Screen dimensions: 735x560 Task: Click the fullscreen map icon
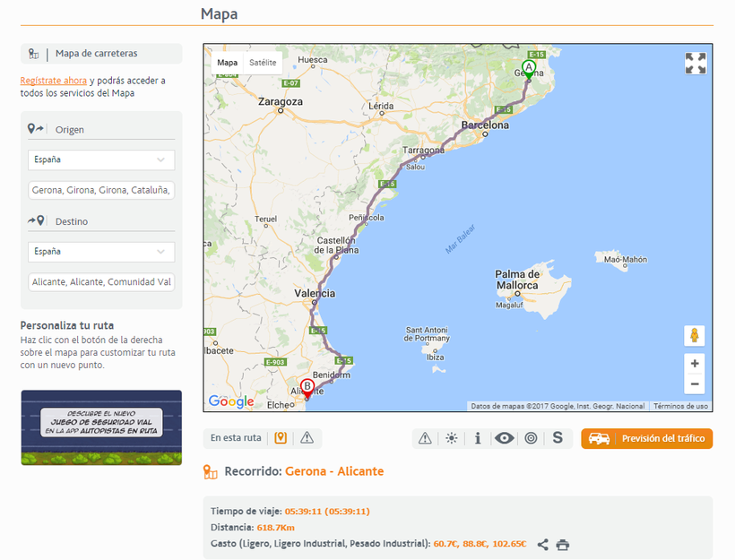696,63
